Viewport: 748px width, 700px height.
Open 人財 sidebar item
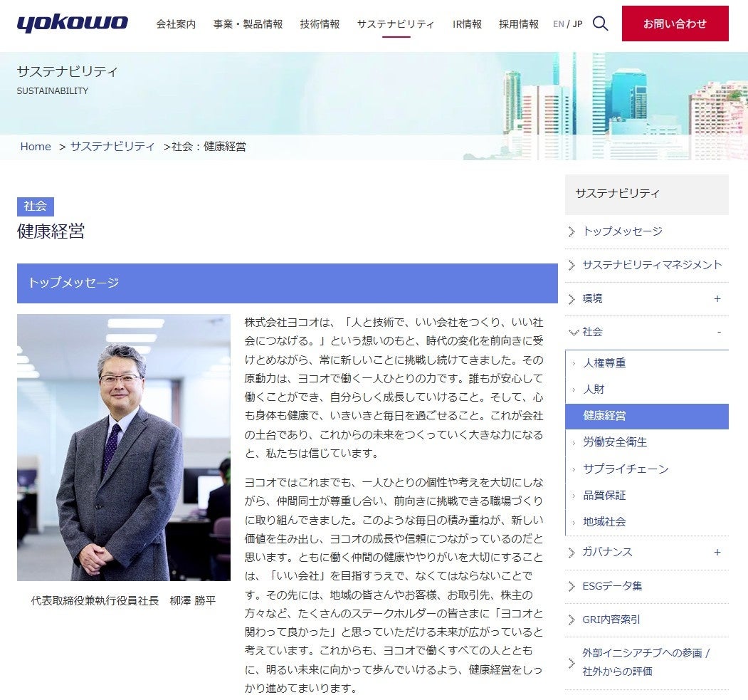pos(594,390)
